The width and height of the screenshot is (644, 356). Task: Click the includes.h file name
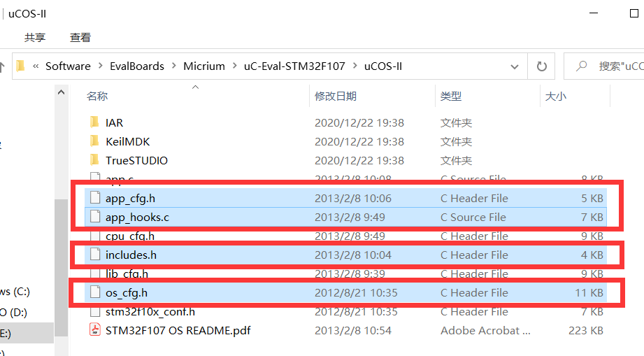pyautogui.click(x=131, y=255)
